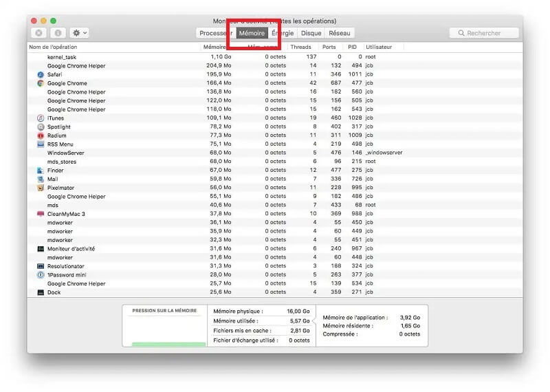Click the _windowserver user entry
This screenshot has height=392, width=550.
[x=384, y=153]
